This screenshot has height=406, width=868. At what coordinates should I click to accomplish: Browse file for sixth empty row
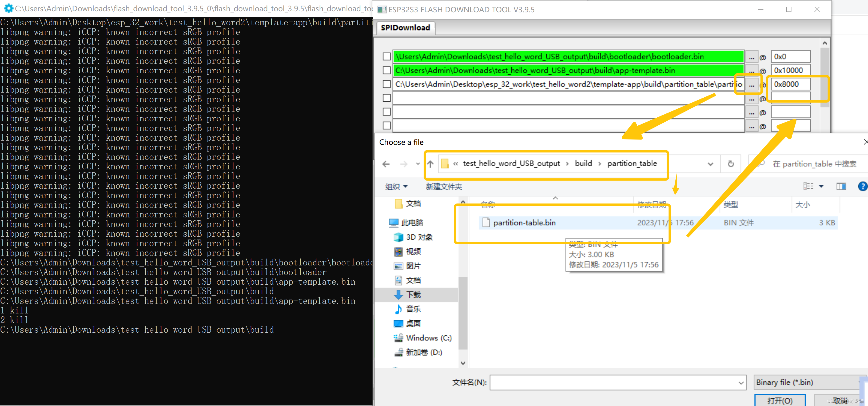coord(751,126)
